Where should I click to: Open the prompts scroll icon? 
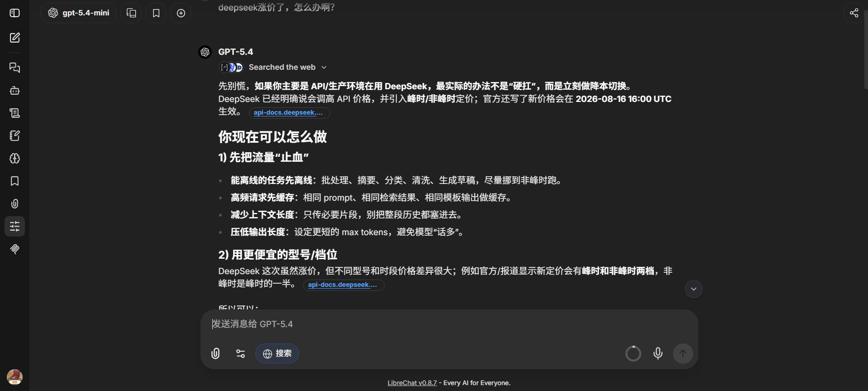coord(14,113)
